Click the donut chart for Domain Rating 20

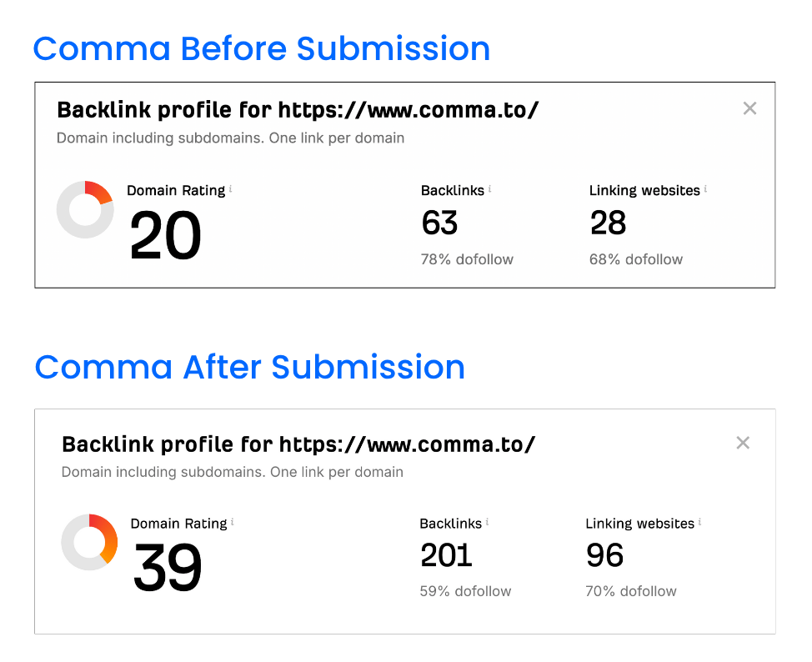pyautogui.click(x=85, y=209)
